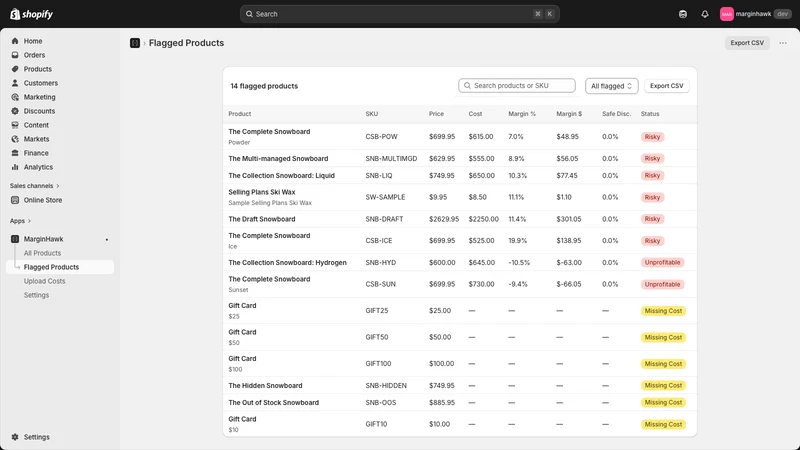Click Selling Plans Ski Wax product

[262, 192]
